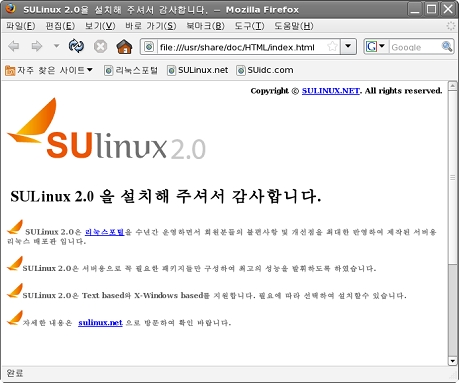The width and height of the screenshot is (459, 383).
Task: Stop loading the page
Action: point(100,47)
